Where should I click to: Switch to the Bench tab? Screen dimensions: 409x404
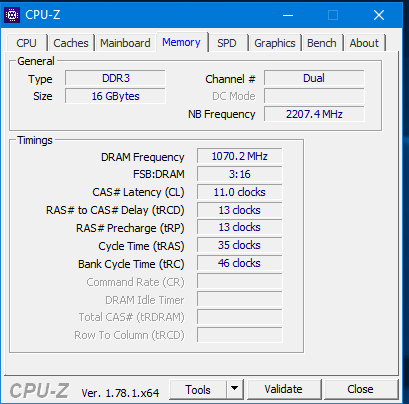pos(322,43)
